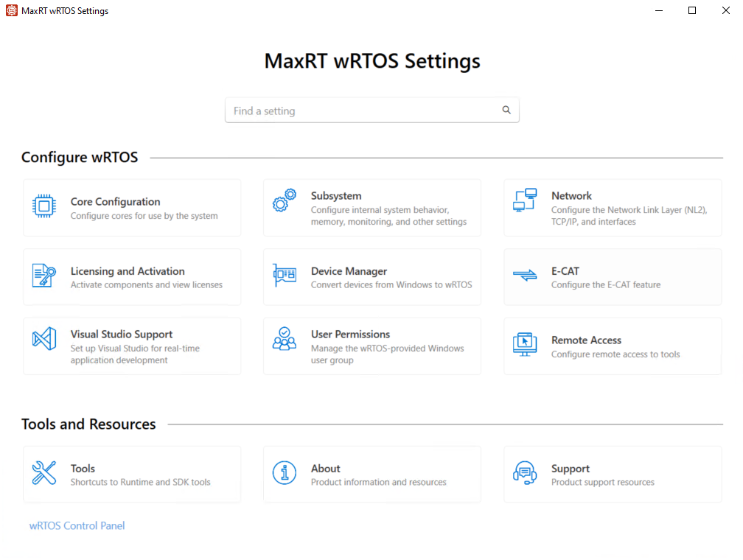Click the E-CAT arrows icon
This screenshot has height=560, width=743.
(525, 276)
